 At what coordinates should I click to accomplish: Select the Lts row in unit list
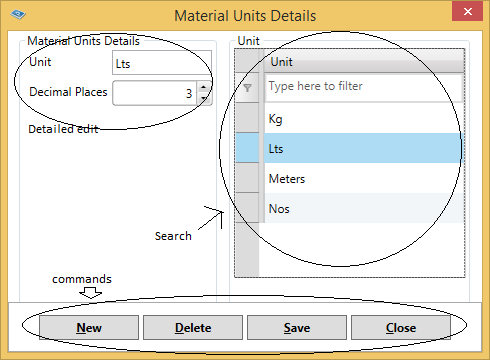pyautogui.click(x=364, y=148)
